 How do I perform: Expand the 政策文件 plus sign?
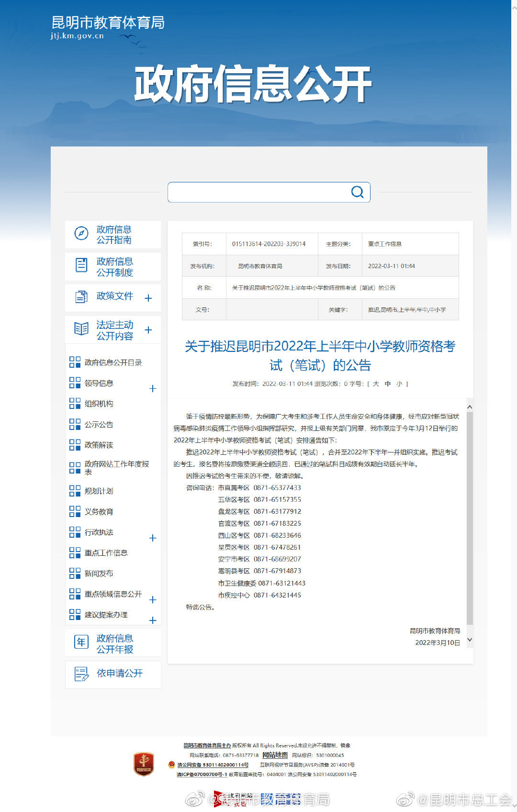pos(148,298)
